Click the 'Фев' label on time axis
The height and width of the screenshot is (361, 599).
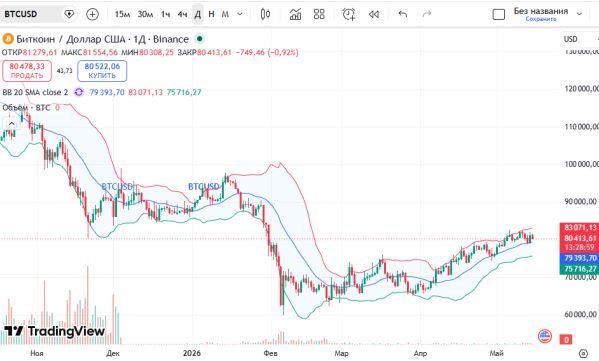pyautogui.click(x=270, y=353)
